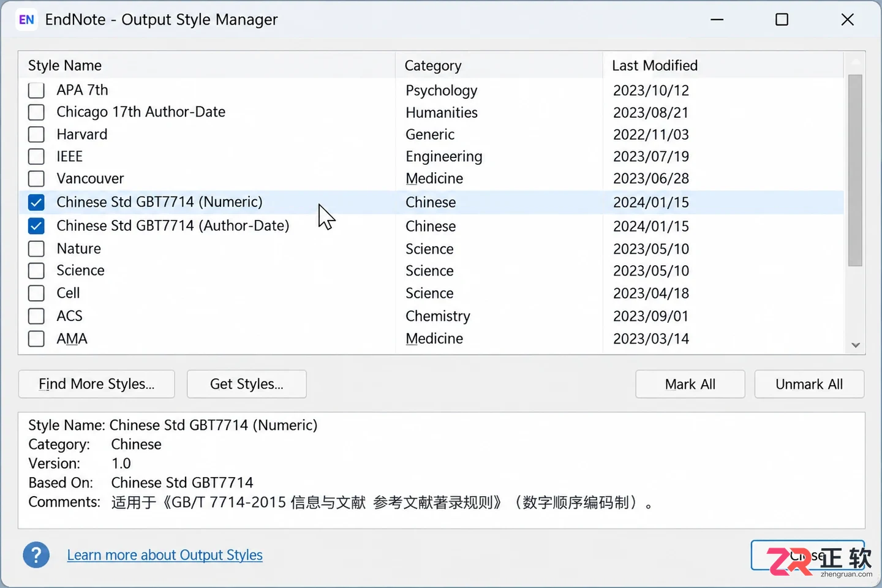Tick the Harvard style checkbox
Image resolution: width=882 pixels, height=588 pixels.
point(36,134)
